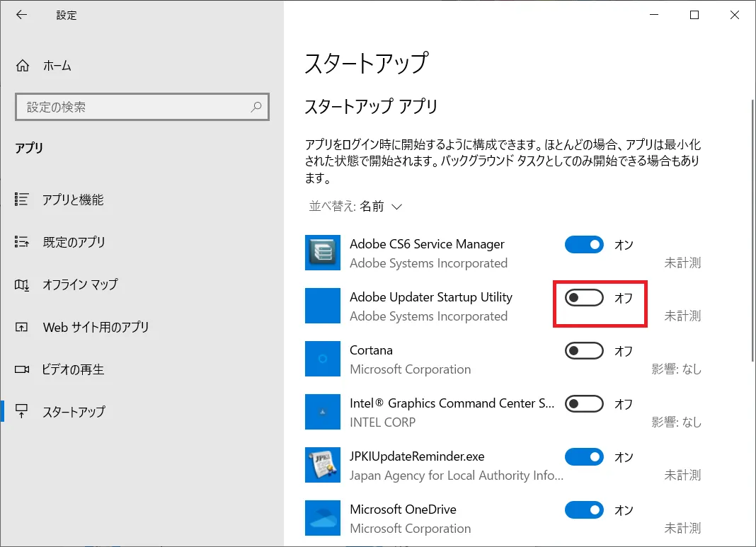Viewport: 756px width, 547px height.
Task: Click Adobe Updater Startup Utility blue icon
Action: pos(323,306)
